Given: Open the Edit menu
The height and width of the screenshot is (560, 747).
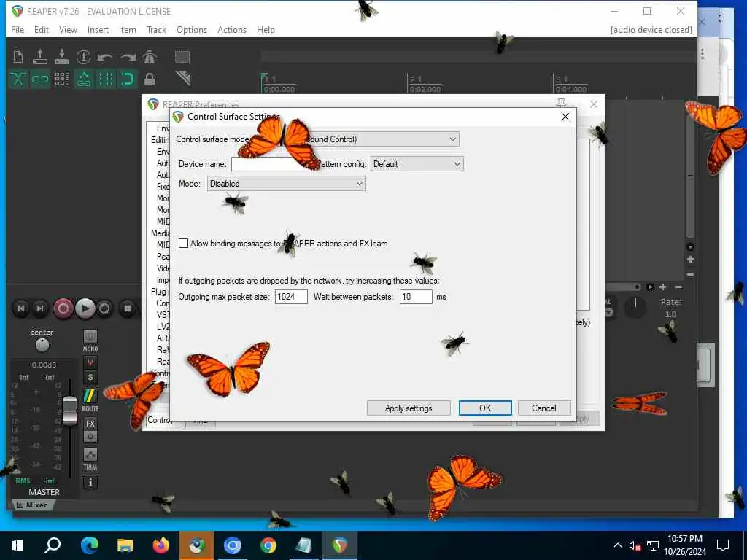Looking at the screenshot, I should click(42, 29).
